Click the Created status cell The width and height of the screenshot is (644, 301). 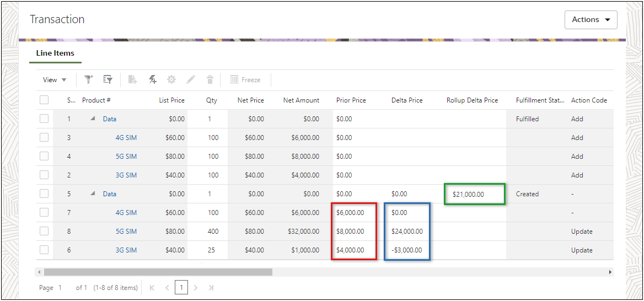click(527, 194)
